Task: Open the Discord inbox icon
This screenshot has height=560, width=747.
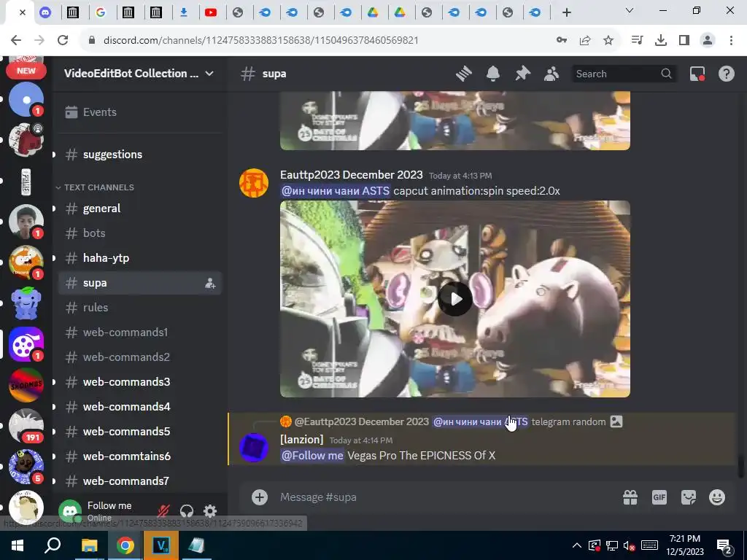Action: click(697, 74)
